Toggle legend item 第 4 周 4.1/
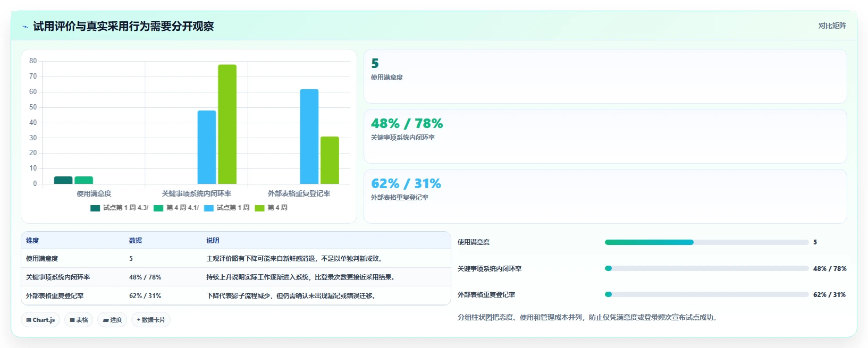This screenshot has height=348, width=868. click(x=176, y=208)
